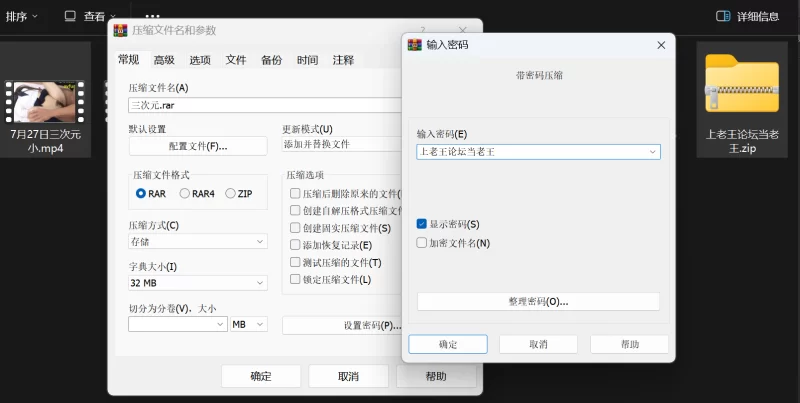Viewport: 800px width, 403px height.
Task: Close the 输入密码 dialog
Action: point(661,45)
